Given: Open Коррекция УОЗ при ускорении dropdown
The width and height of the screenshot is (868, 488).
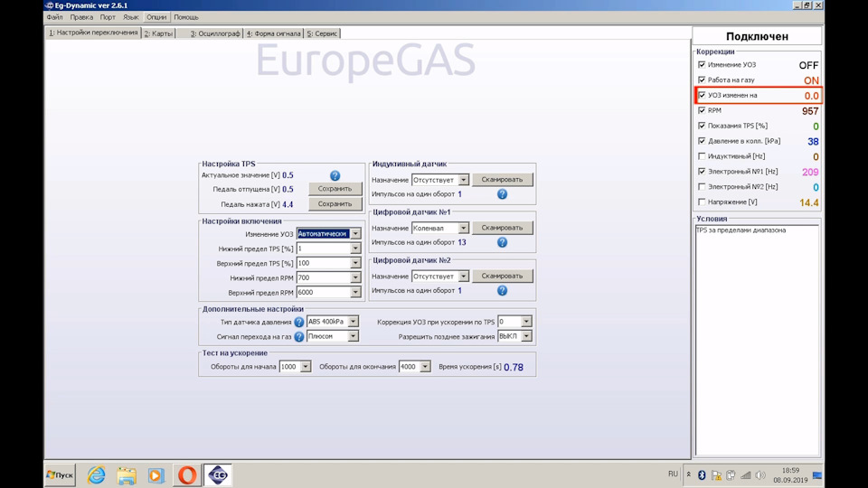Looking at the screenshot, I should [526, 322].
